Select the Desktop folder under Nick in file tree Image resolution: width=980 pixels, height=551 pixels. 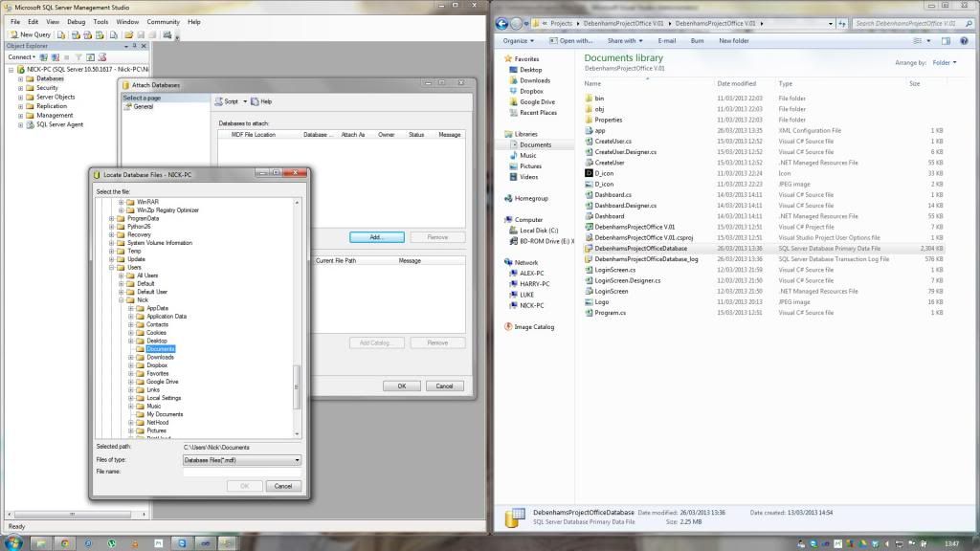157,342
